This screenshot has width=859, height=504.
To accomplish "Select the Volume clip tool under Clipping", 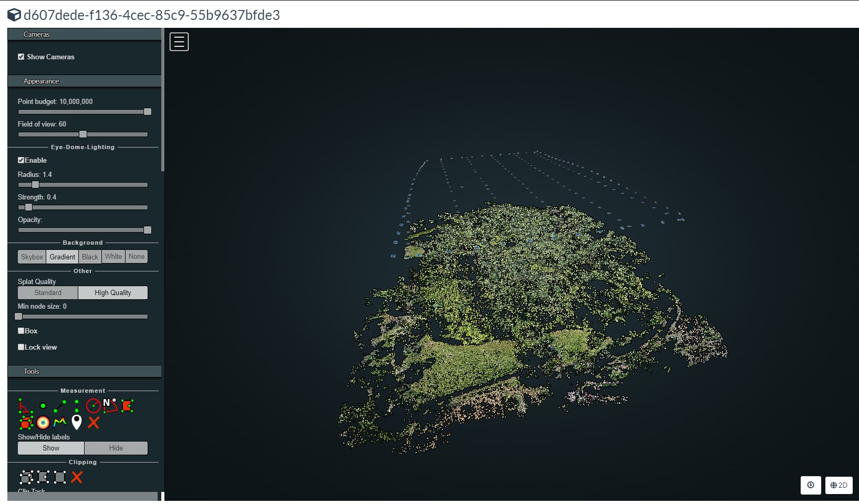I will click(25, 477).
